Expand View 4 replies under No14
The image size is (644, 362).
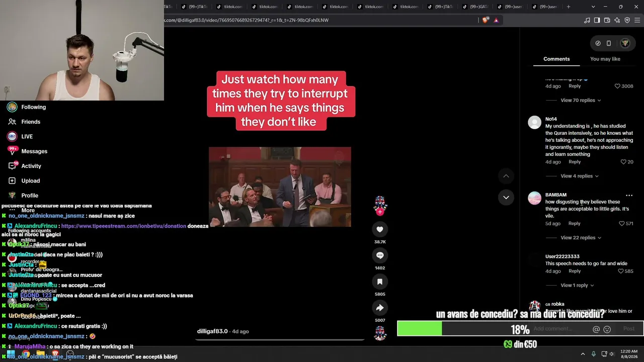pos(580,176)
